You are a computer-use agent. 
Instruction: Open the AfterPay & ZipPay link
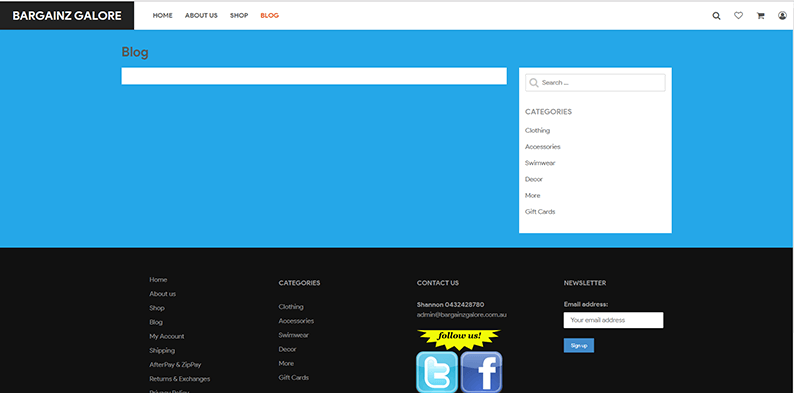point(175,365)
